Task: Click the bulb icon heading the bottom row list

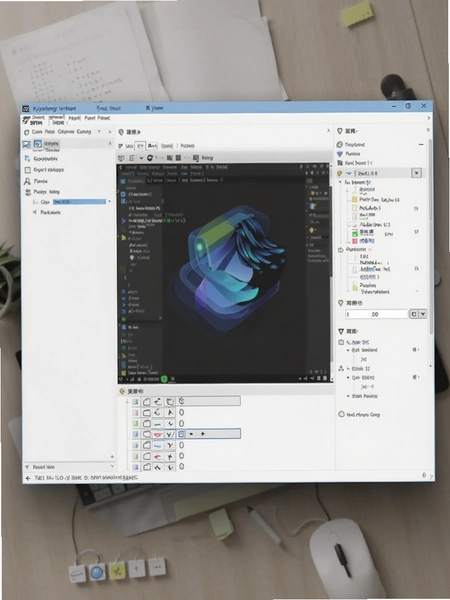Action: coord(122,391)
